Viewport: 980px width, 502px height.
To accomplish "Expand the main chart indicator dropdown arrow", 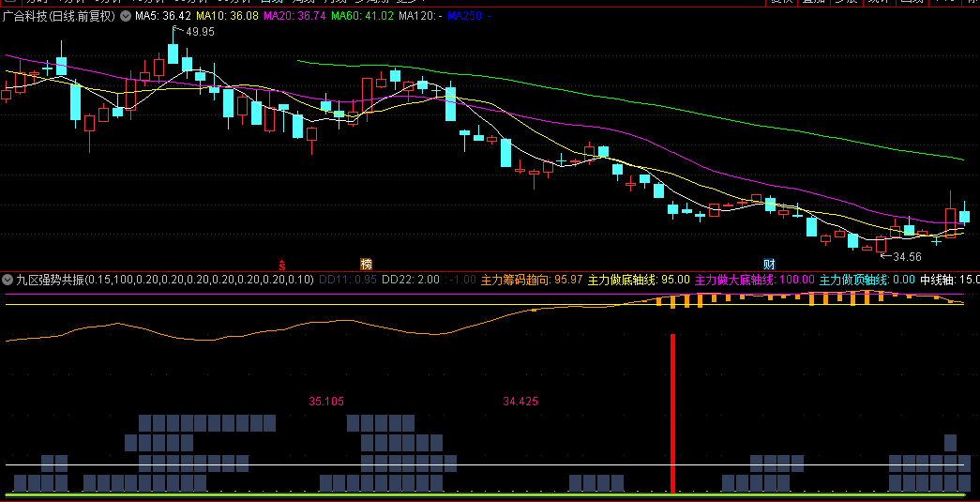I will click(125, 16).
